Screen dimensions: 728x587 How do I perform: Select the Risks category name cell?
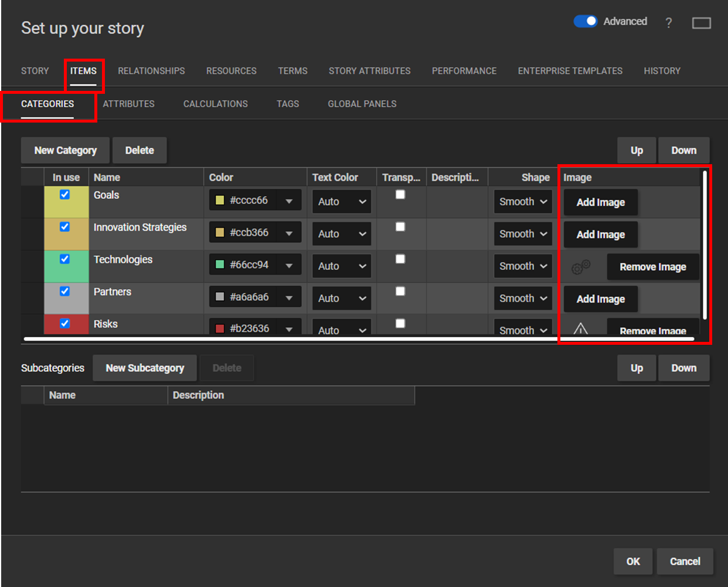pos(146,324)
